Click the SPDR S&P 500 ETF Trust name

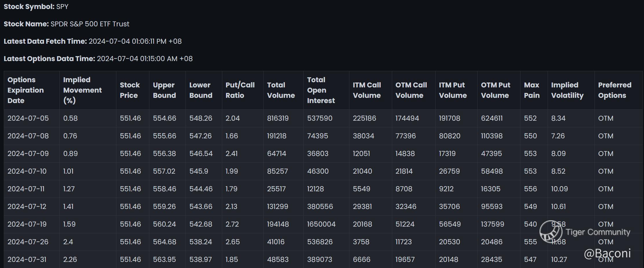coord(90,24)
